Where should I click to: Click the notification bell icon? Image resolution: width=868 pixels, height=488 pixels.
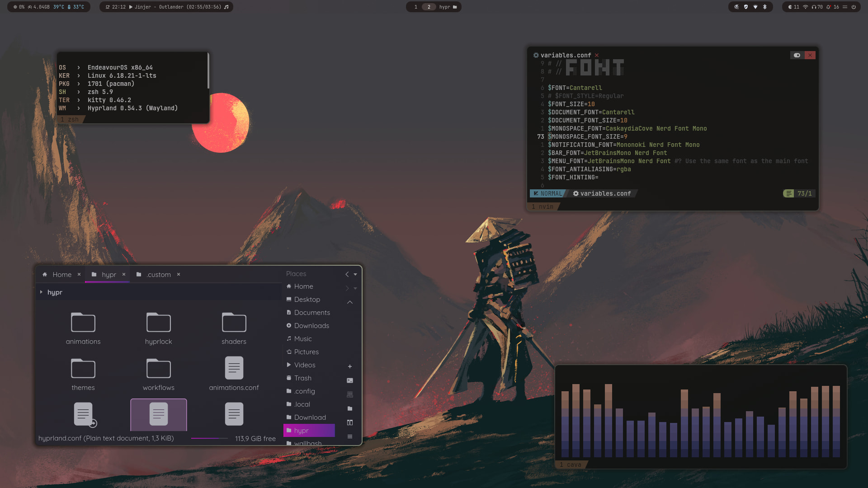(x=828, y=7)
